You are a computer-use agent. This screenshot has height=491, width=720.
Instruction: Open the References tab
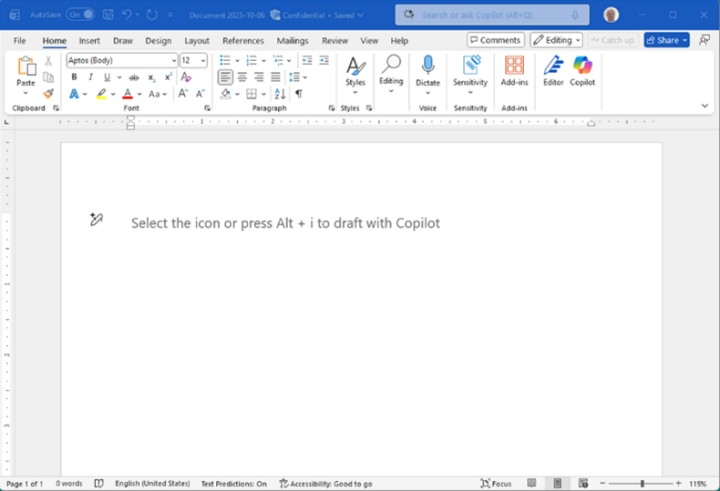pos(243,41)
